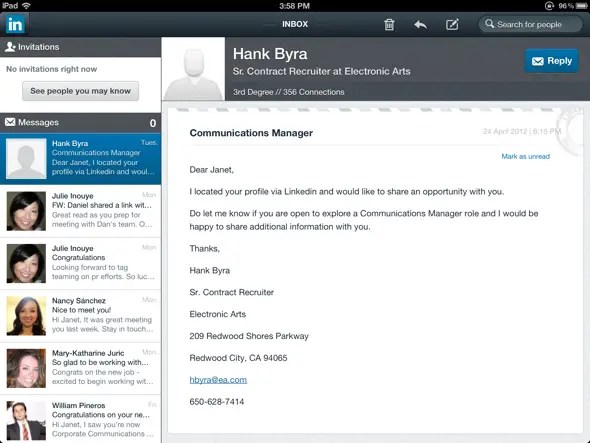The image size is (590, 443).
Task: Click Mark as unread link
Action: coord(525,156)
